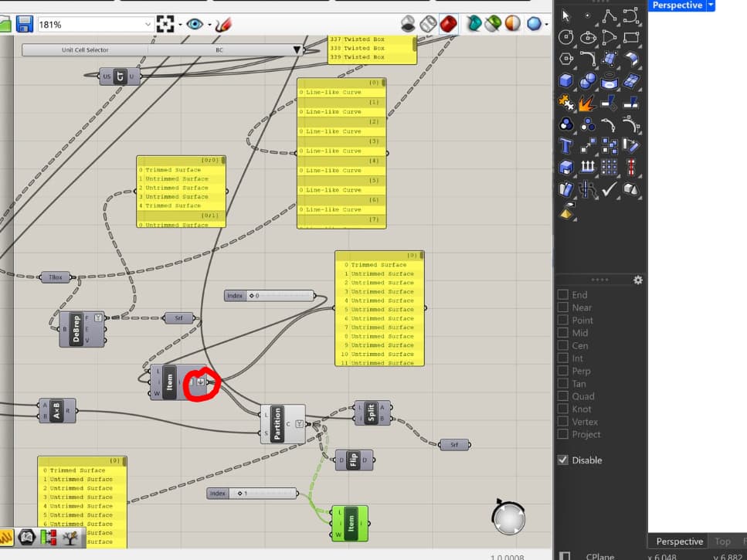Choose the Rhino Rectangle tool
747x560 pixels.
[x=631, y=37]
